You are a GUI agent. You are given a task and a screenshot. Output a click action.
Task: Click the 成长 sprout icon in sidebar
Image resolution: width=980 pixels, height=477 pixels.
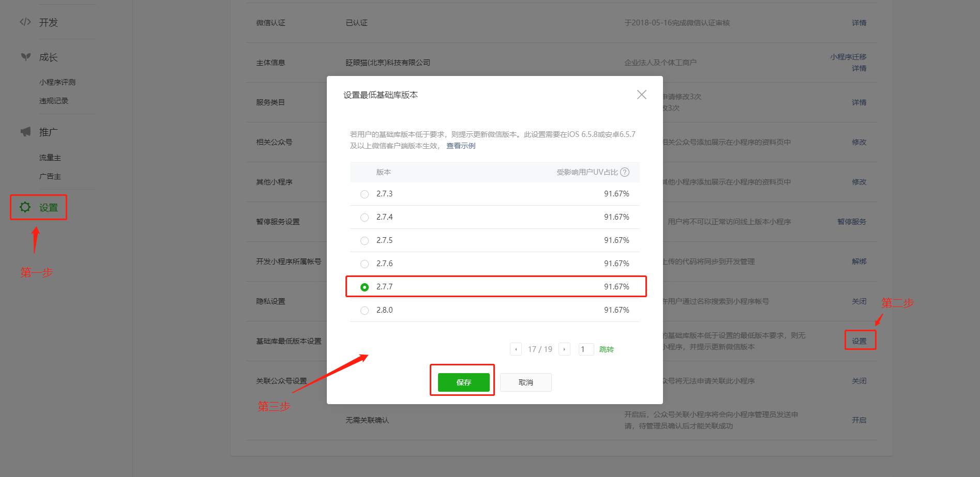25,57
